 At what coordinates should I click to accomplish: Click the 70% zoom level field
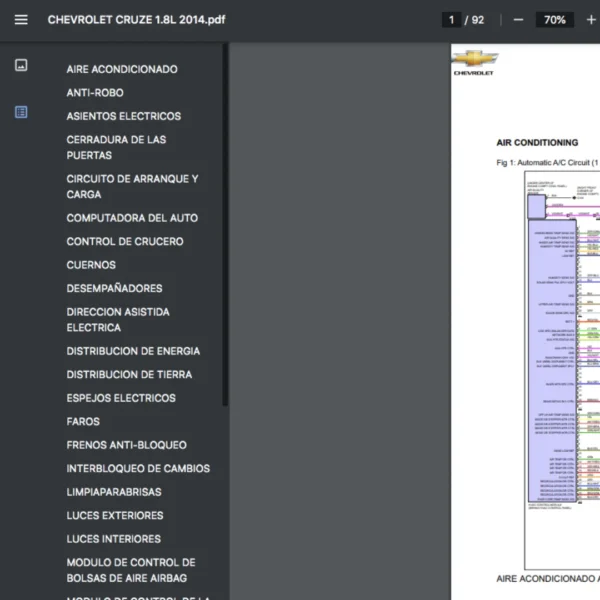[x=554, y=20]
